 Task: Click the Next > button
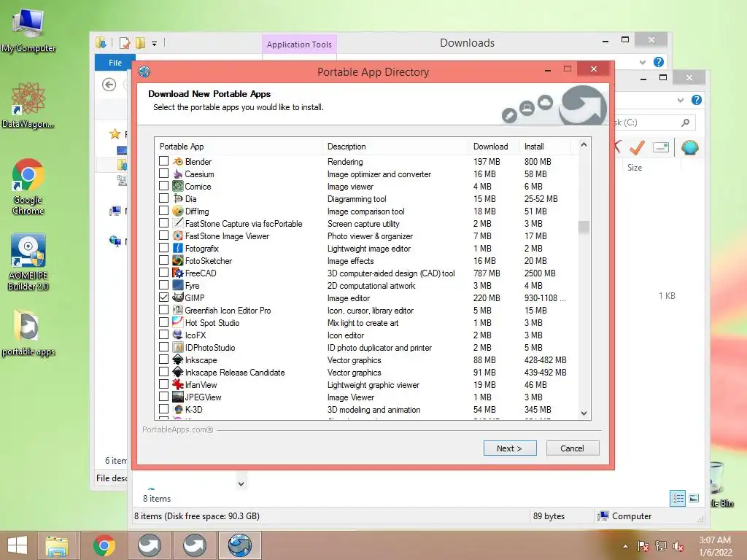pyautogui.click(x=510, y=448)
